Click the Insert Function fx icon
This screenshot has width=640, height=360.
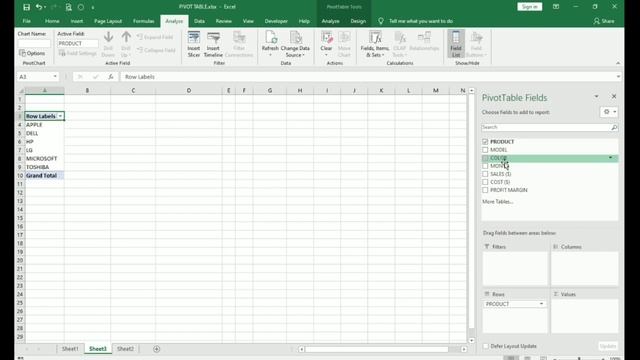click(x=111, y=77)
